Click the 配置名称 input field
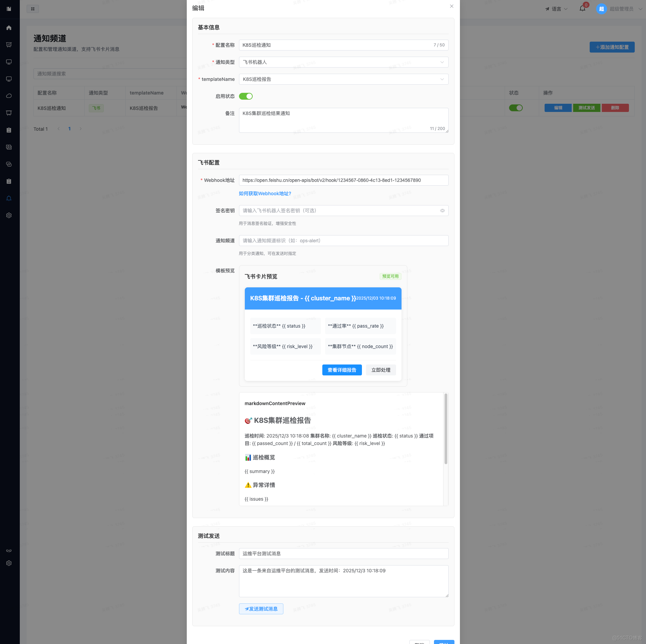This screenshot has height=644, width=646. pos(343,45)
